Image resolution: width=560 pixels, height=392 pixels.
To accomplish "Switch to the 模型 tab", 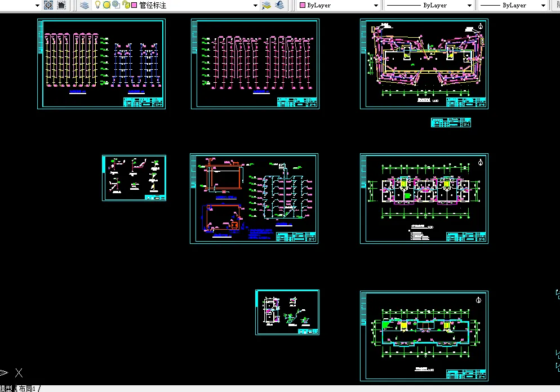I will coord(6,389).
